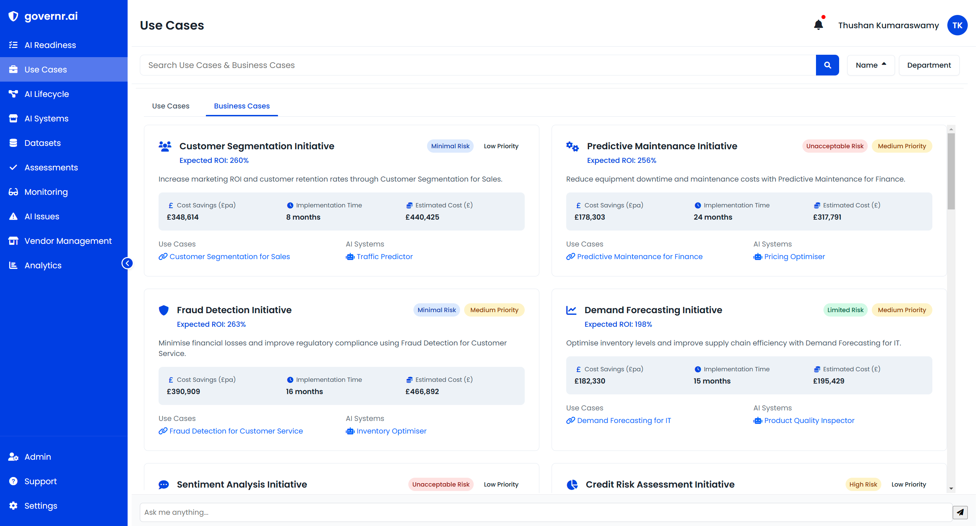980x526 pixels.
Task: Click the governr.ai shield logo
Action: coord(13,16)
